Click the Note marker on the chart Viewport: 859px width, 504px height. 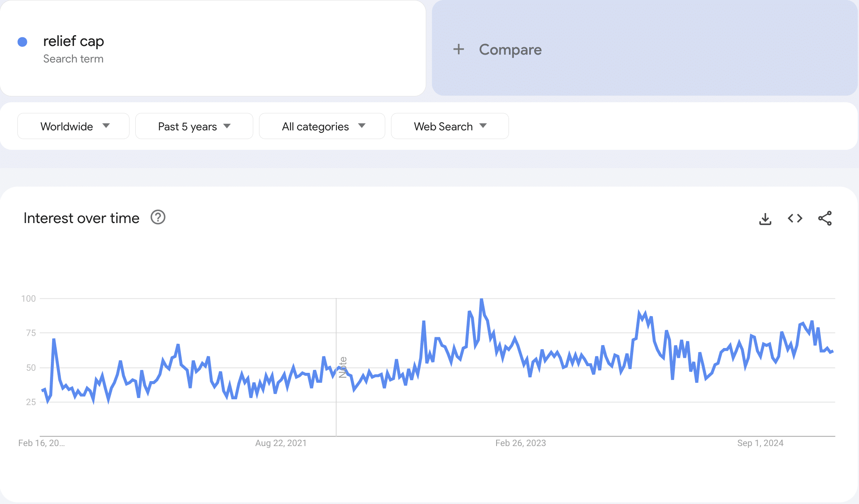pos(343,367)
